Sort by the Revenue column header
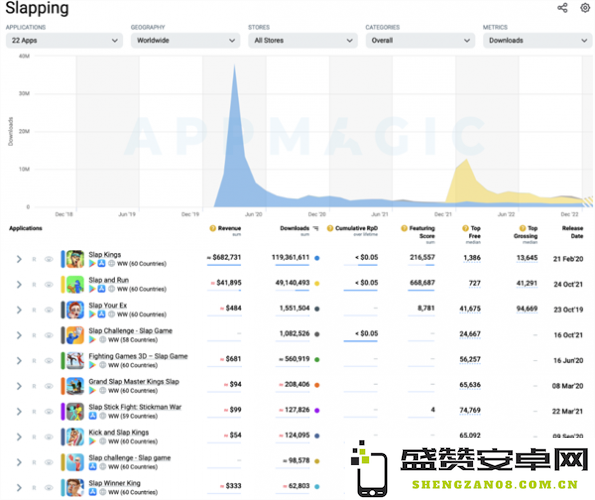This screenshot has height=500, width=595. click(x=229, y=228)
